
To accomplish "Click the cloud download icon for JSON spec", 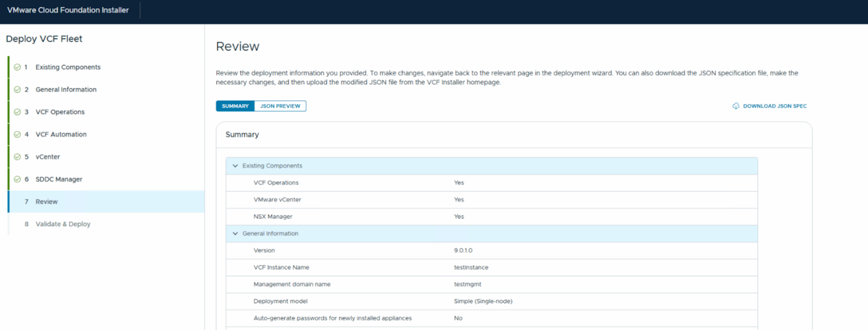I will 736,106.
